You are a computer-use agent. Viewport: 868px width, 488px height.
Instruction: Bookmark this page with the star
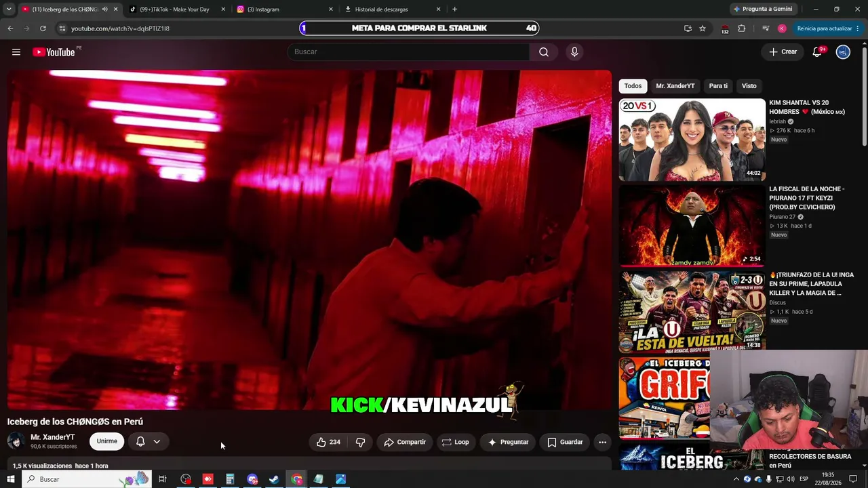point(703,28)
